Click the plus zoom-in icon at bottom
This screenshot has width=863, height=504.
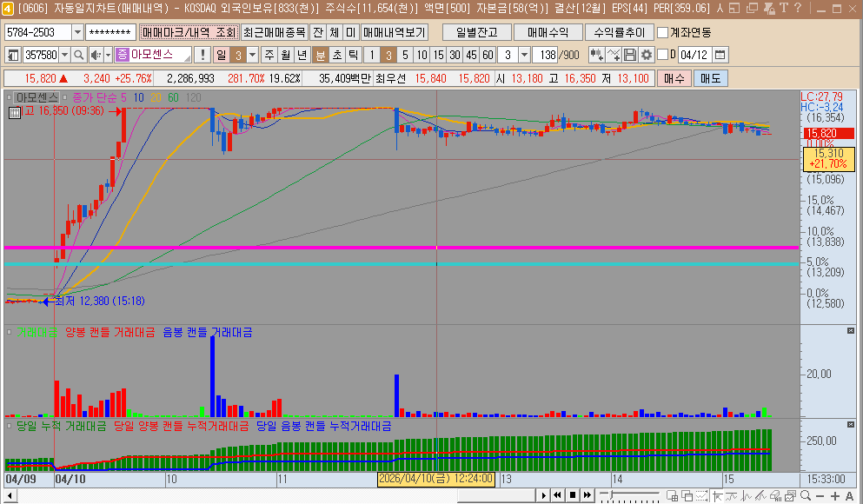pos(835,496)
